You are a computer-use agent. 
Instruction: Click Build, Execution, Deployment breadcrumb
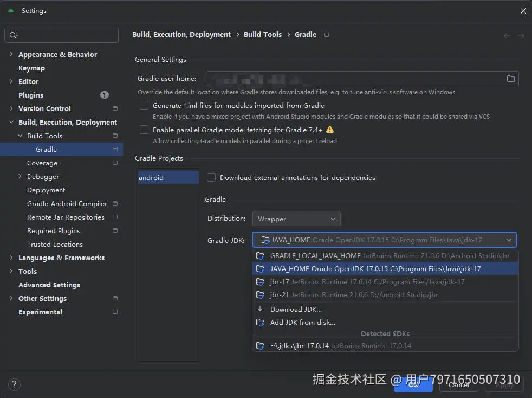[x=181, y=34]
